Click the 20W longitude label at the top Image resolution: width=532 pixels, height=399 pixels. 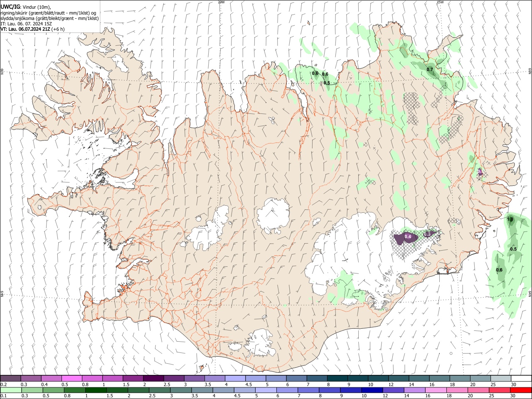(221, 2)
